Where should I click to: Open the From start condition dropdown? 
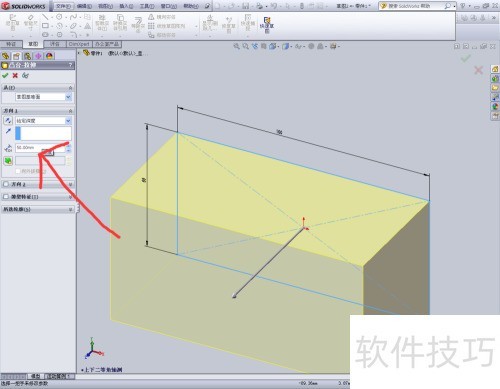43,97
